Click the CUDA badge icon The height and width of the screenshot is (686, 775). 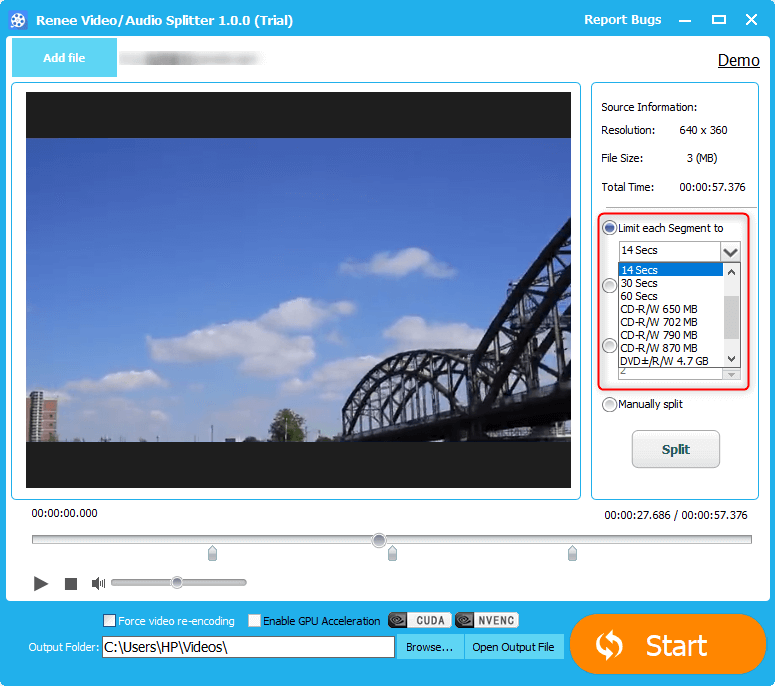tap(420, 620)
